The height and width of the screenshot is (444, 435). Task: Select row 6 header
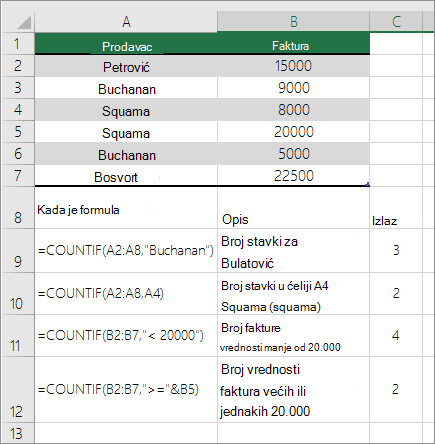(x=18, y=154)
